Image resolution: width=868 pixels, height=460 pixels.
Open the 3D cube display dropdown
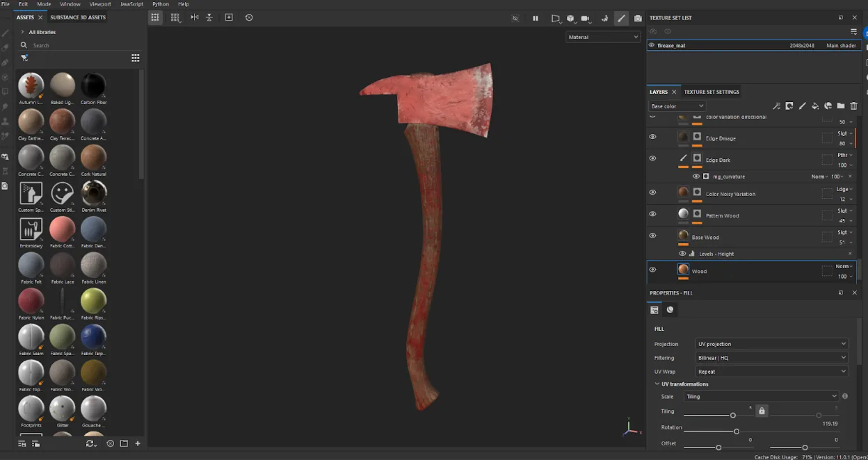570,19
